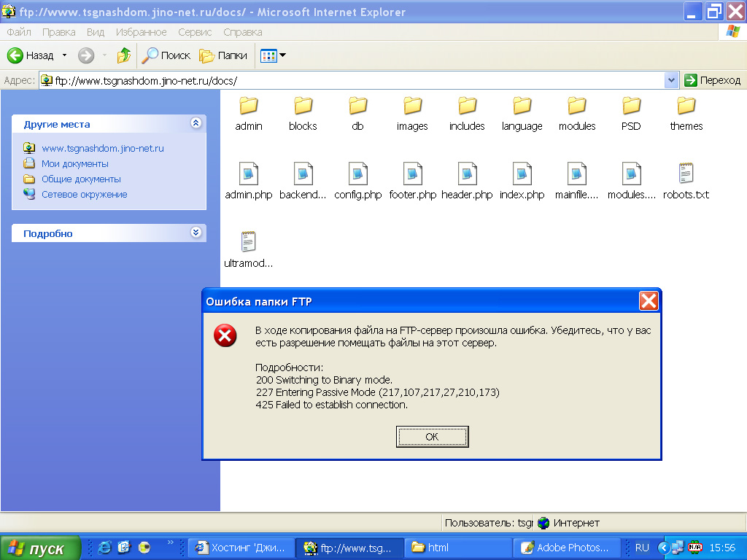Select the ultramod text file icon
Image resolution: width=747 pixels, height=560 pixels.
(249, 241)
